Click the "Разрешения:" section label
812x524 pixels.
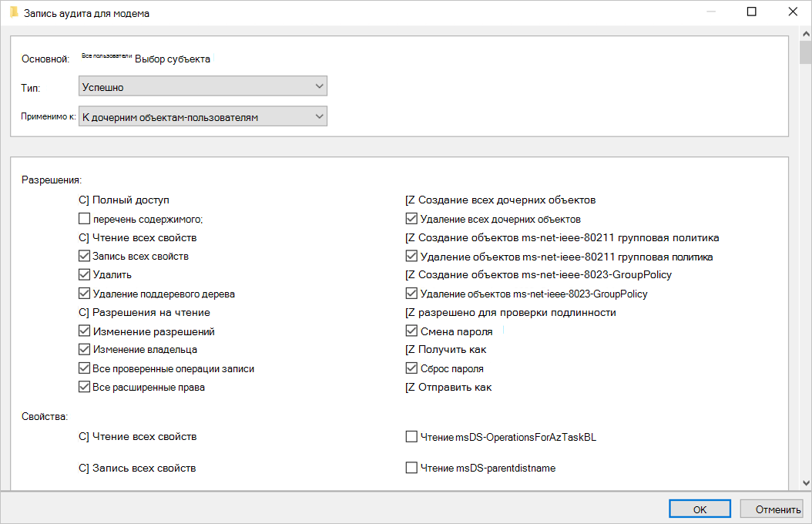[x=52, y=180]
